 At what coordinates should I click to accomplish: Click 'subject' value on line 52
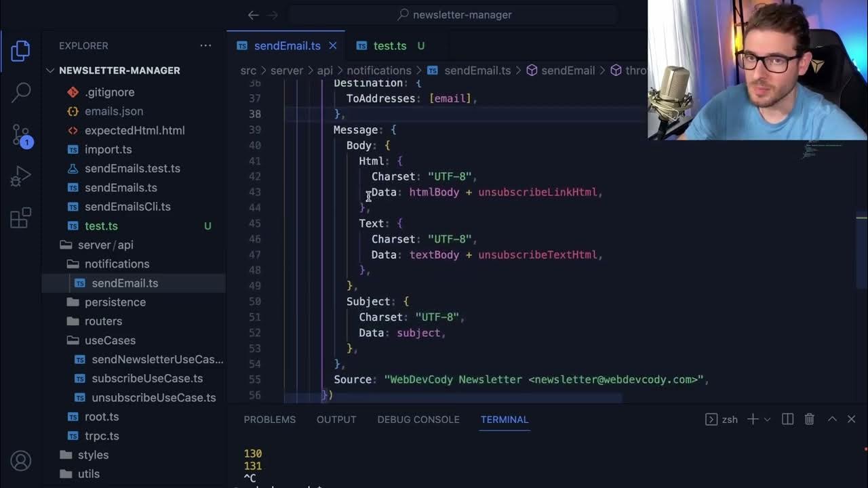coord(418,333)
